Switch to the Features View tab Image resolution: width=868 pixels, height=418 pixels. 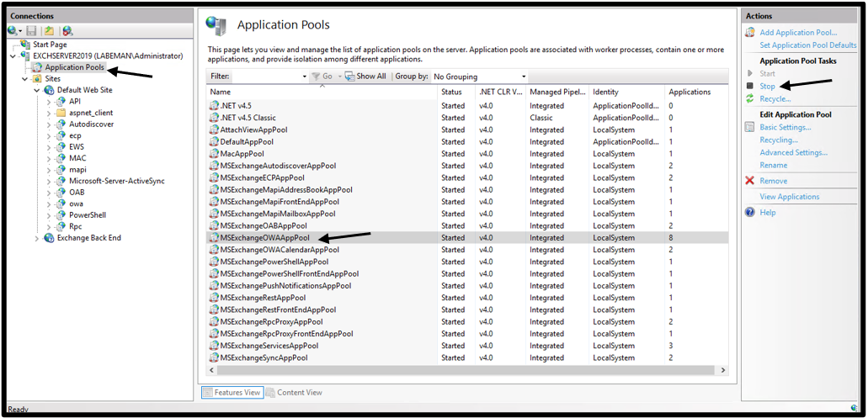(x=232, y=392)
